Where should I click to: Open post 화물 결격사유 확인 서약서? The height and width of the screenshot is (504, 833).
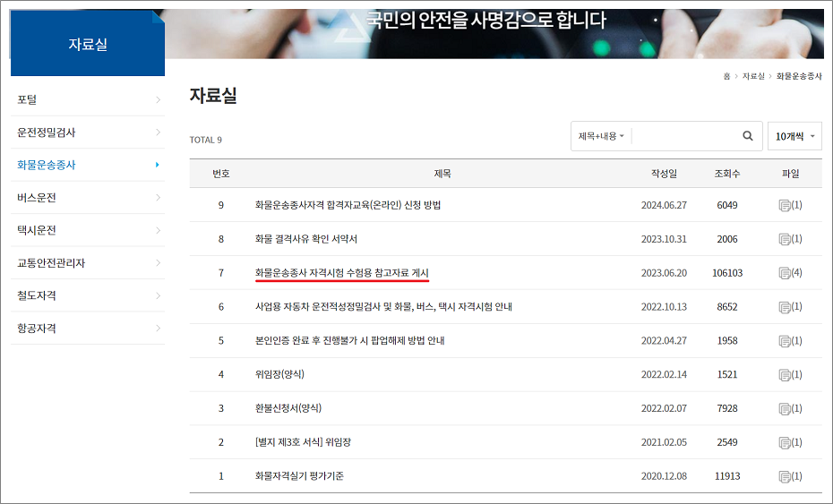(x=306, y=239)
